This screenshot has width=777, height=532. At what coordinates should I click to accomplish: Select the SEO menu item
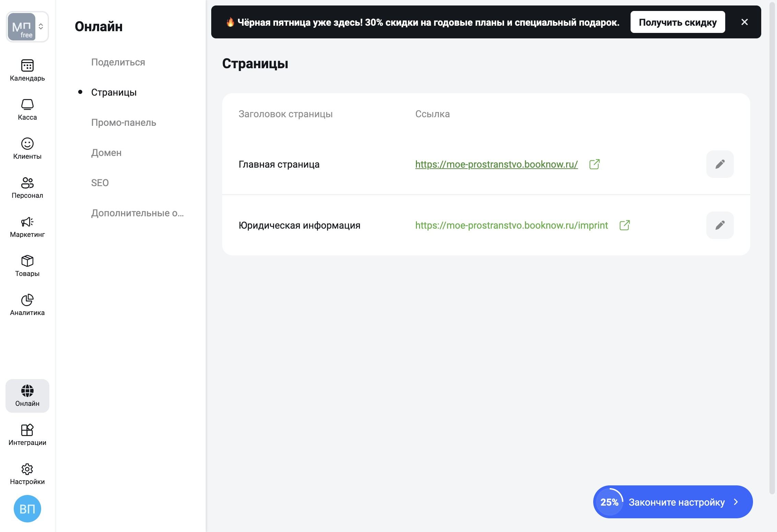(x=100, y=183)
